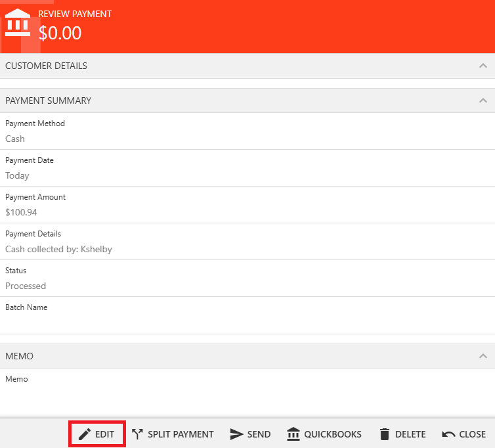This screenshot has width=495, height=448.
Task: Collapse the Memo section chevron
Action: pos(483,356)
